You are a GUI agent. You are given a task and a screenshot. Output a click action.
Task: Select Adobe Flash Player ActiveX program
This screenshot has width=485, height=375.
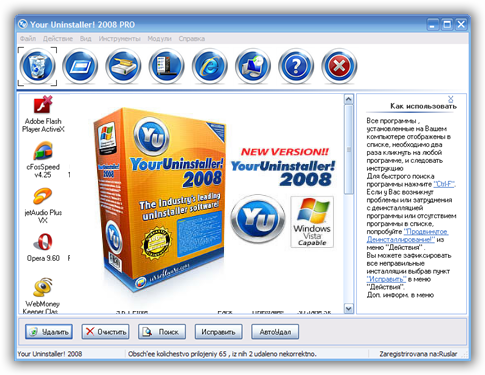tap(43, 114)
